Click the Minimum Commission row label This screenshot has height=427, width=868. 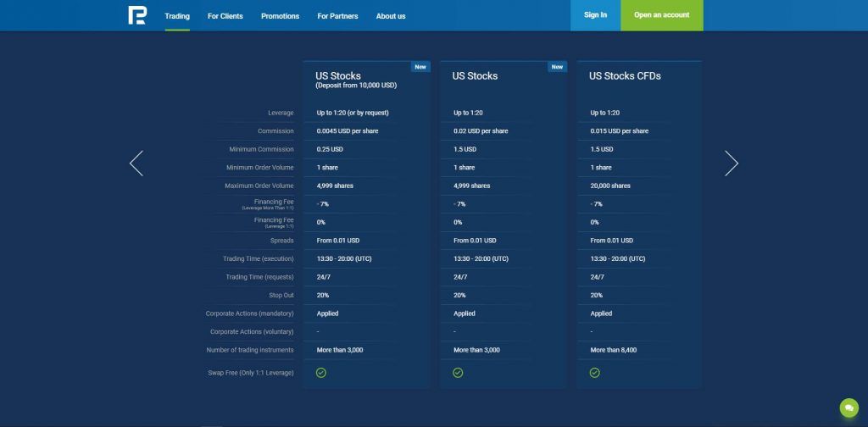(261, 149)
